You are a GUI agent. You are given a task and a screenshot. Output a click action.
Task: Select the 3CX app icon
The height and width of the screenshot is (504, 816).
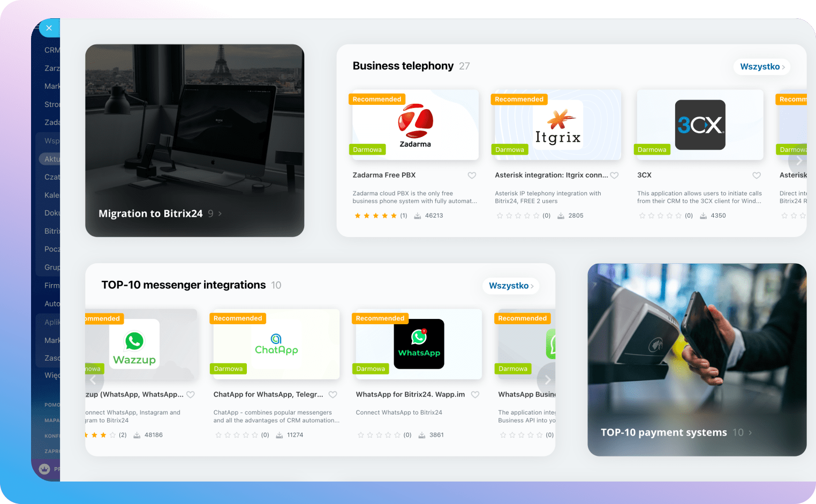(x=700, y=125)
